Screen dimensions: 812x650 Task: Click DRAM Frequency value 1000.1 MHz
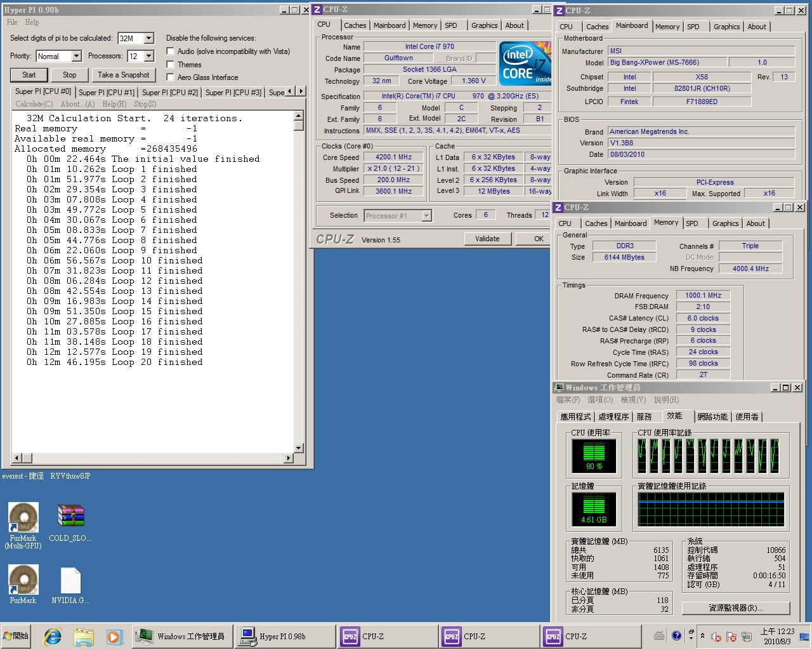click(704, 296)
